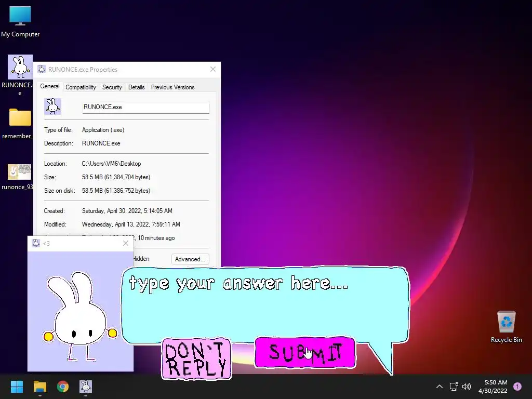
Task: Click the 'Application (.exe)' file type text
Action: (x=103, y=130)
